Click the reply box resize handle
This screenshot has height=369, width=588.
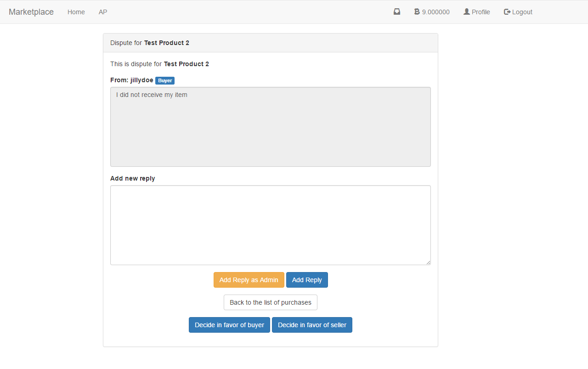[428, 262]
